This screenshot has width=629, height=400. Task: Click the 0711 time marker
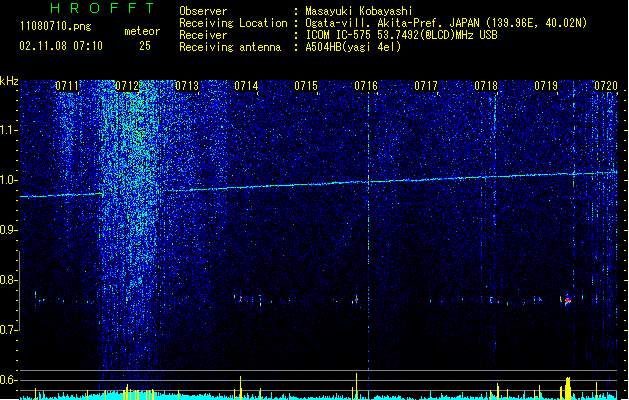[67, 86]
